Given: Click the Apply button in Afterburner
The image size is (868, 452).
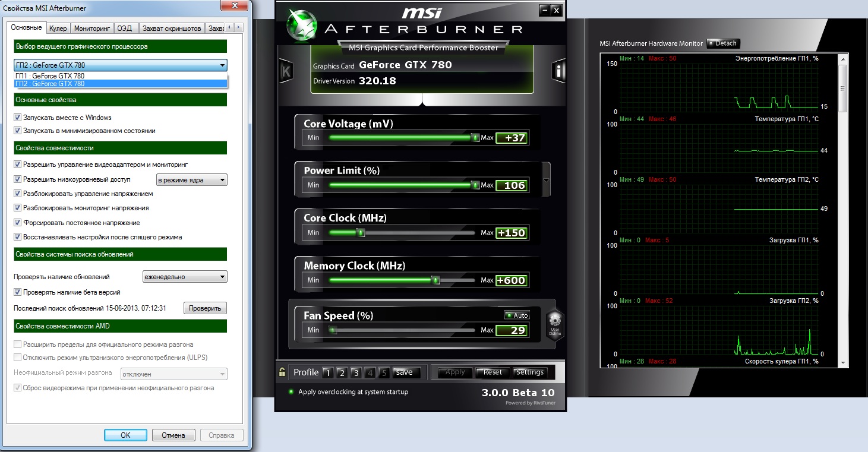Looking at the screenshot, I should [455, 372].
